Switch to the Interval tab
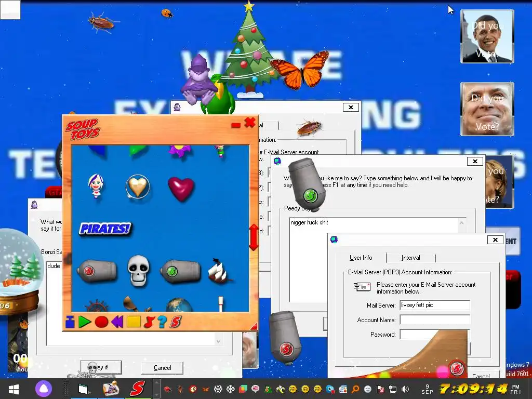This screenshot has width=532, height=399. click(x=410, y=258)
